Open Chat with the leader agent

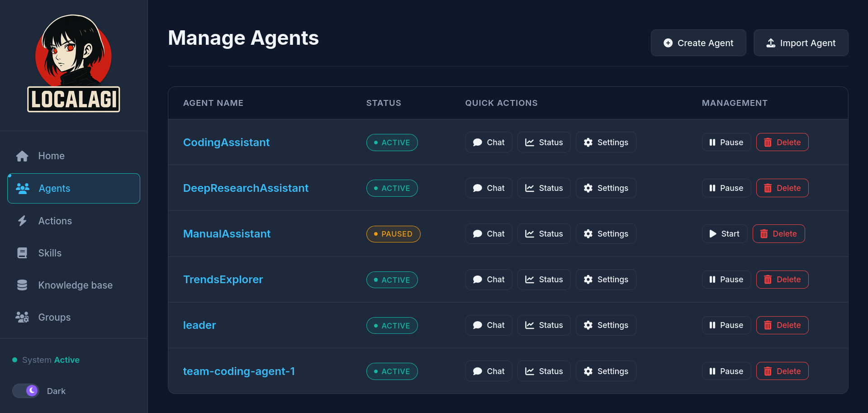tap(489, 325)
